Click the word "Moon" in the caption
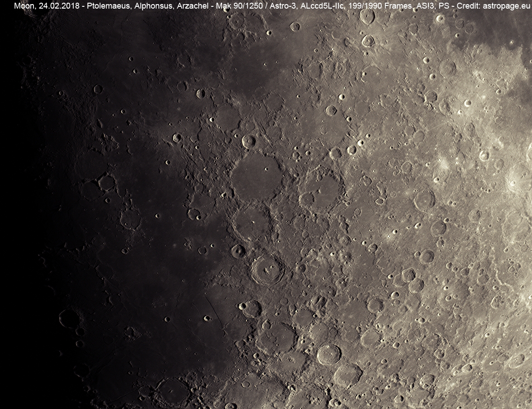532x409 pixels. 24,6
